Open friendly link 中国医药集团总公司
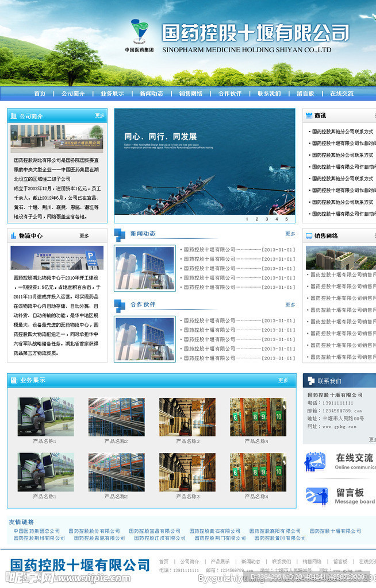 [37, 531]
